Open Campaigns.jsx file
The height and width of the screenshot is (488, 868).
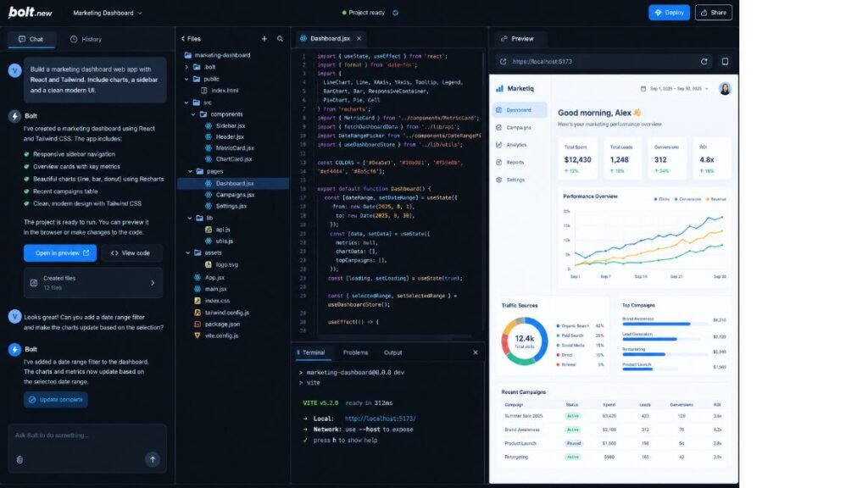[x=231, y=195]
